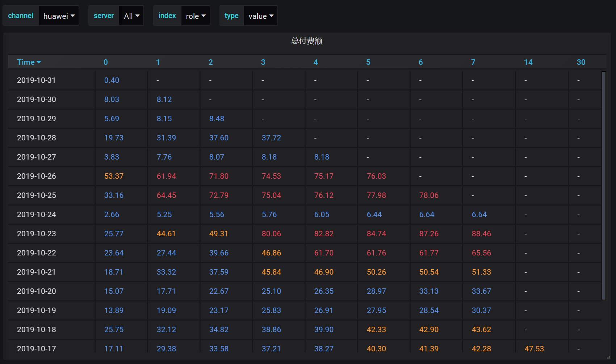Click value 0.40 in 2019-10-31 row
Image resolution: width=616 pixels, height=364 pixels.
[112, 80]
